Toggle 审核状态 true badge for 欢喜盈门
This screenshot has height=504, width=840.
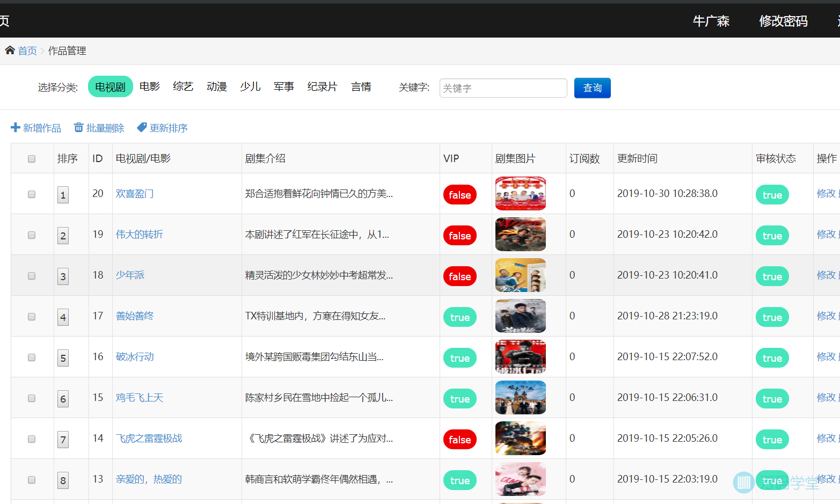click(x=772, y=195)
